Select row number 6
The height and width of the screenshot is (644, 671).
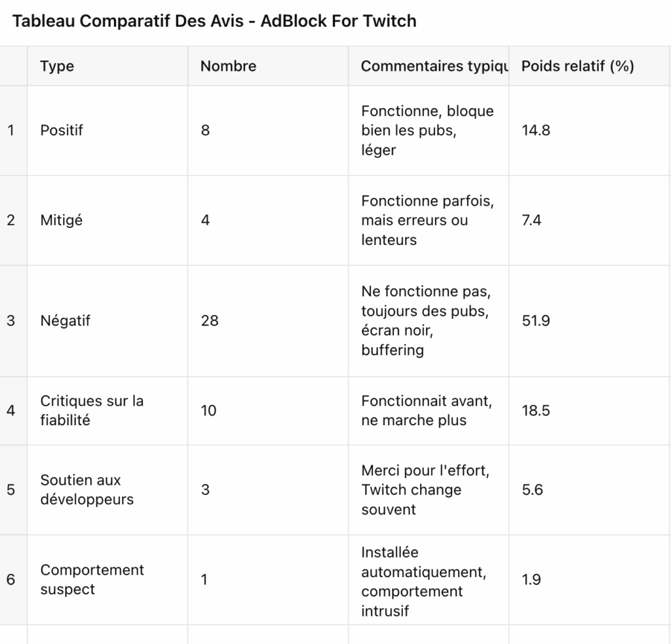[13, 580]
